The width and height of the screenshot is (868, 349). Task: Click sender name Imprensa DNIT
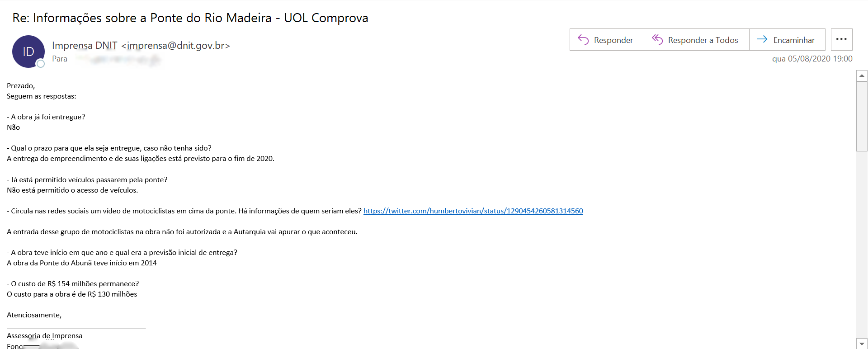(x=85, y=45)
